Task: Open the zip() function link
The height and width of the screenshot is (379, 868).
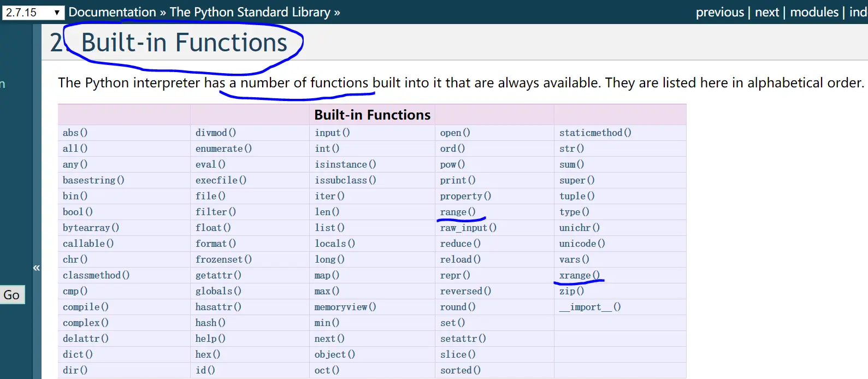Action: point(571,291)
